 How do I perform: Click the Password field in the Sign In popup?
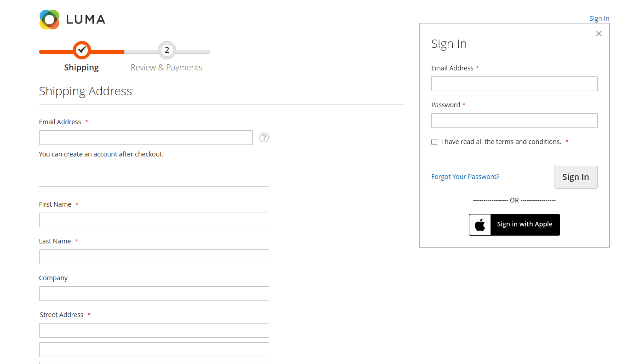pos(514,120)
